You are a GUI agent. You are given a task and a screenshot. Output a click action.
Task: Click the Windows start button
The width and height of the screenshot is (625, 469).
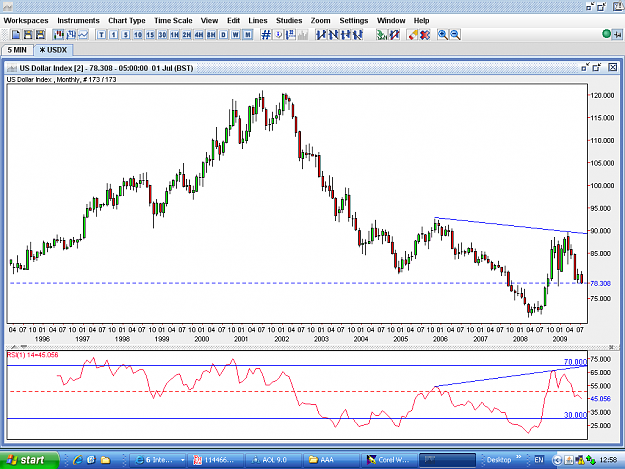point(29,460)
